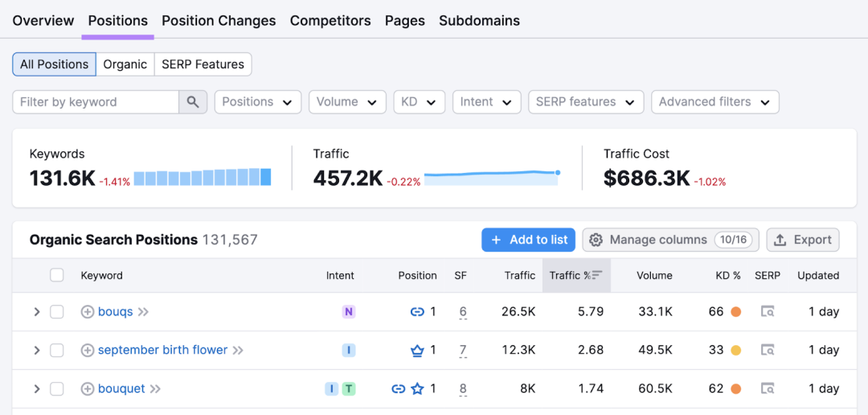The image size is (868, 415).
Task: Click the Traffic % sort icon
Action: point(597,275)
